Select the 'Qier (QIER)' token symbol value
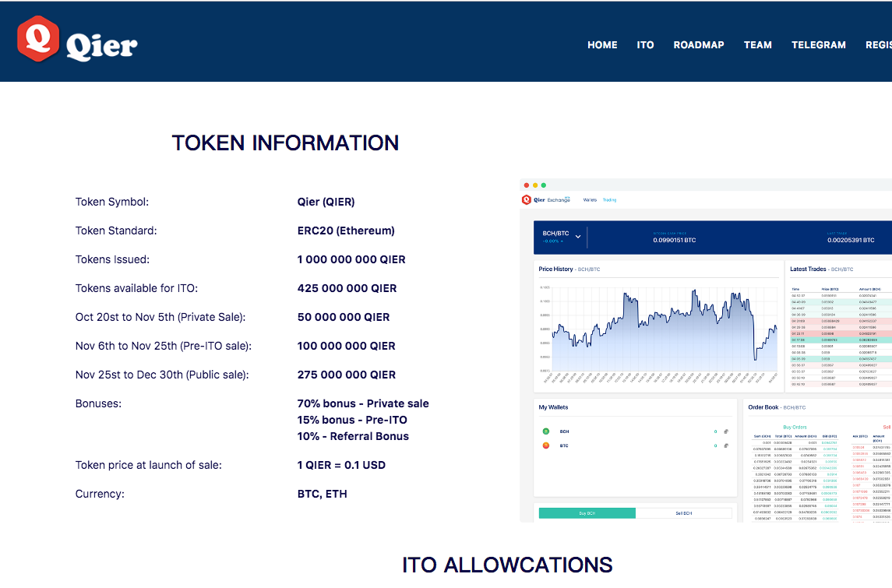The width and height of the screenshot is (892, 588). (x=326, y=202)
